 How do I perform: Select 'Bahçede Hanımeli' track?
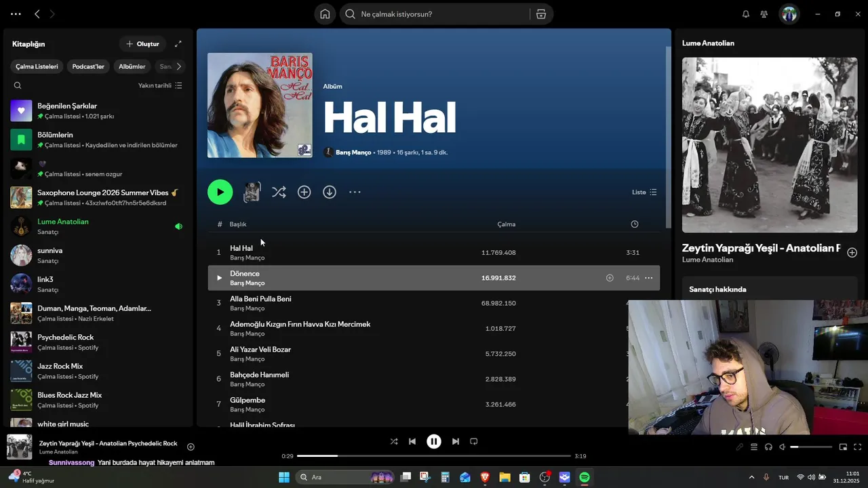click(x=434, y=379)
